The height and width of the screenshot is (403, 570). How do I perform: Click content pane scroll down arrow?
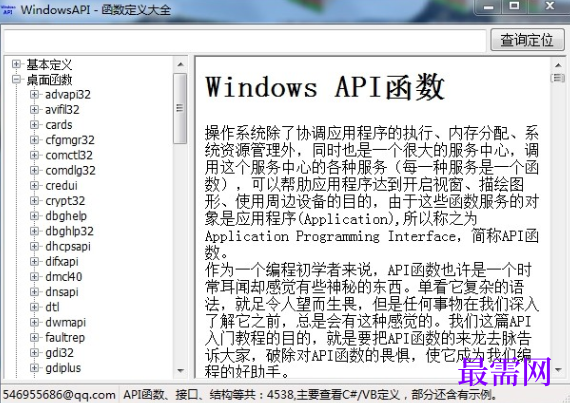(558, 370)
